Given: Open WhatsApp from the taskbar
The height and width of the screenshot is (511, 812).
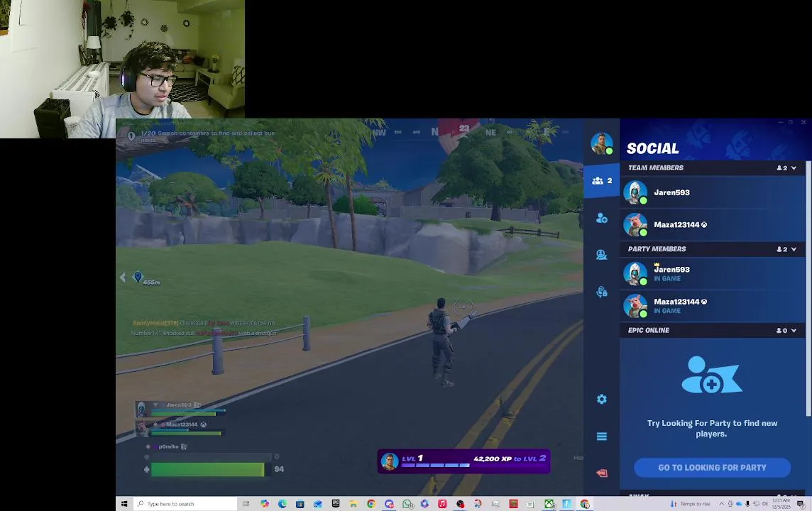Looking at the screenshot, I should click(x=407, y=504).
